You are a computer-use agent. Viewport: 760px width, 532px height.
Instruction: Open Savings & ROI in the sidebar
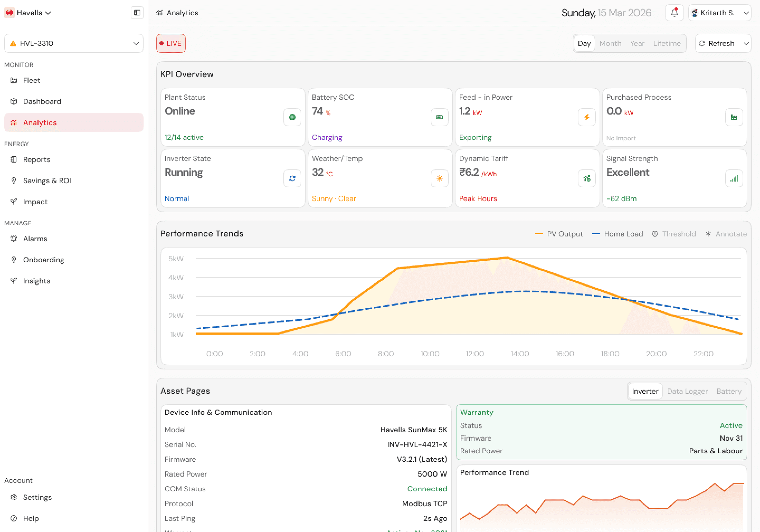coord(47,181)
